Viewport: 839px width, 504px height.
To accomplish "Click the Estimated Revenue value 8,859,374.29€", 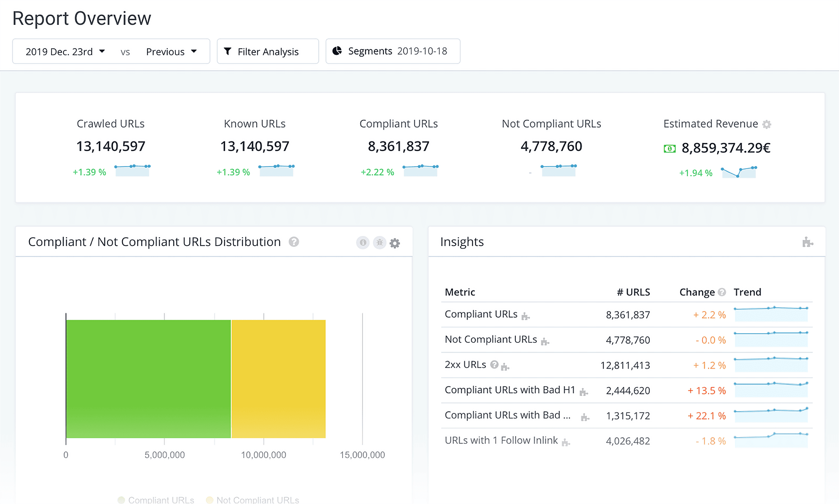I will pos(726,148).
